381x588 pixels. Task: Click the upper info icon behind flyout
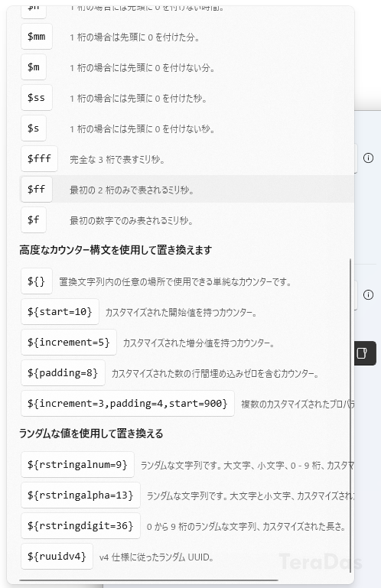coord(368,158)
